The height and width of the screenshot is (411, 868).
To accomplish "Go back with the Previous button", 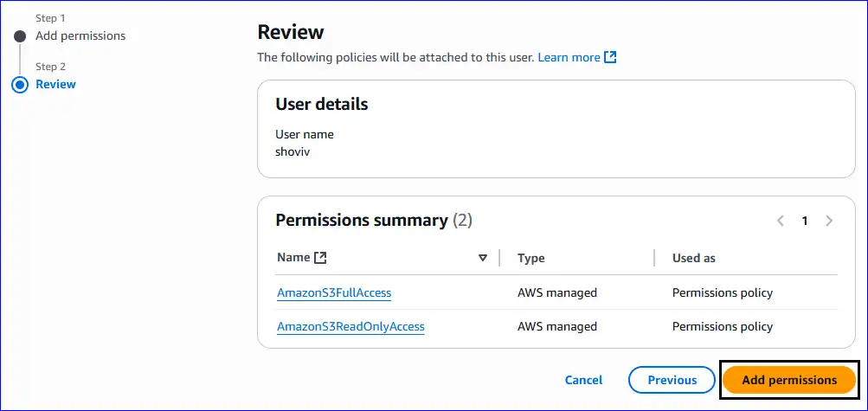I will (672, 380).
